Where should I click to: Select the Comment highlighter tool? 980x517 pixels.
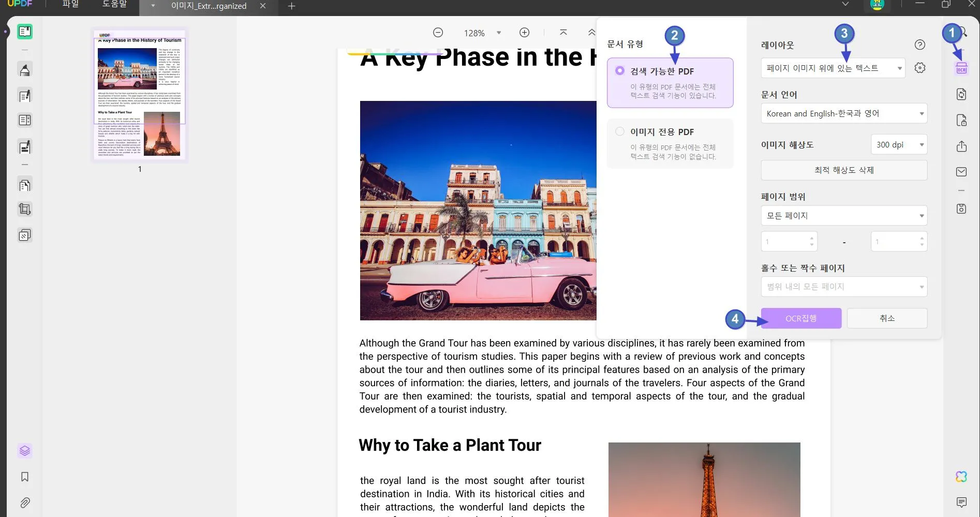(24, 70)
